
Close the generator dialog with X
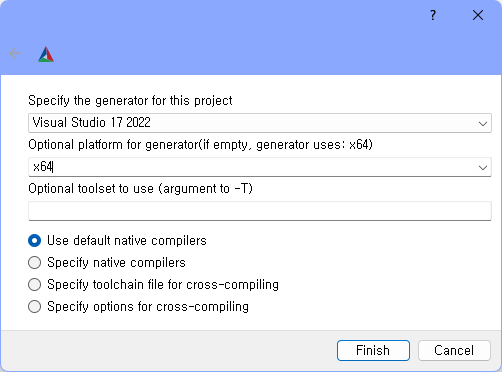(478, 15)
